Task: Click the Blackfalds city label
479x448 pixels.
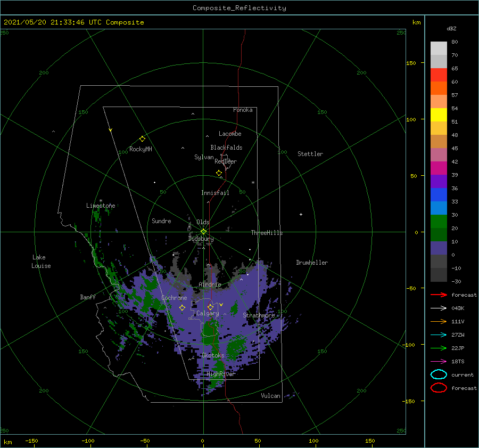Action: coord(226,148)
